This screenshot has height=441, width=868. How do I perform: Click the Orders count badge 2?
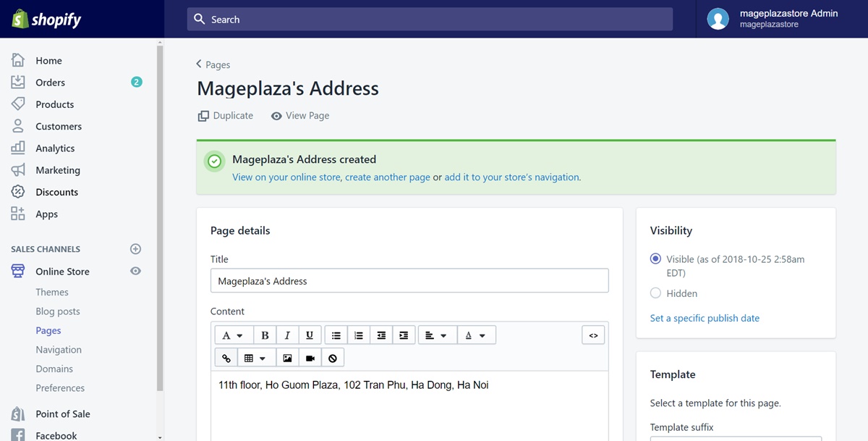tap(136, 82)
